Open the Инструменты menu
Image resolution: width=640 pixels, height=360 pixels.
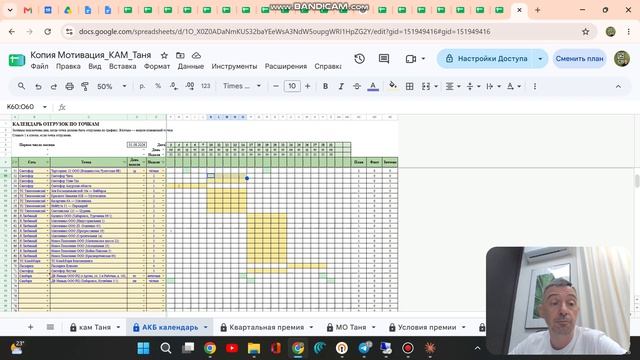click(x=234, y=66)
